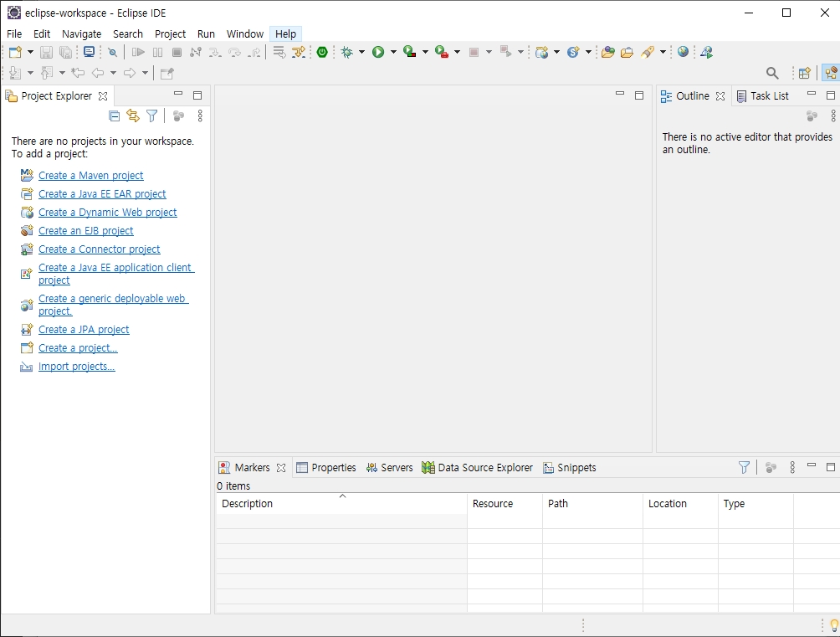Click the Description column header in Markers
The image size is (840, 637).
(x=341, y=503)
